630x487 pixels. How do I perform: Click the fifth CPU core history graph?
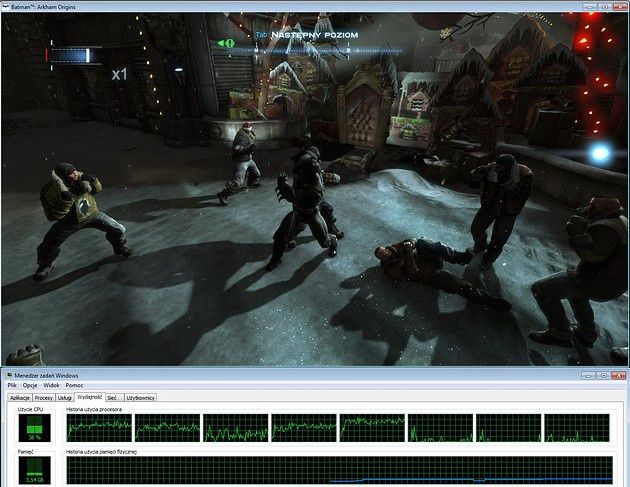pos(372,428)
